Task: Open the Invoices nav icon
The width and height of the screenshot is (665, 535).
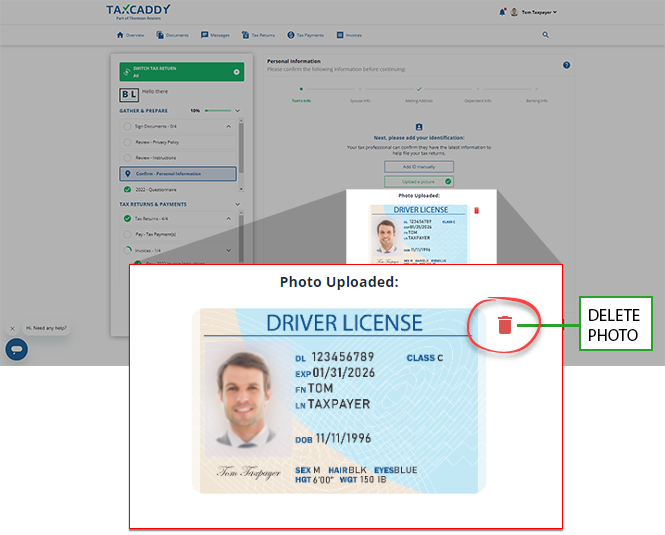Action: click(340, 35)
